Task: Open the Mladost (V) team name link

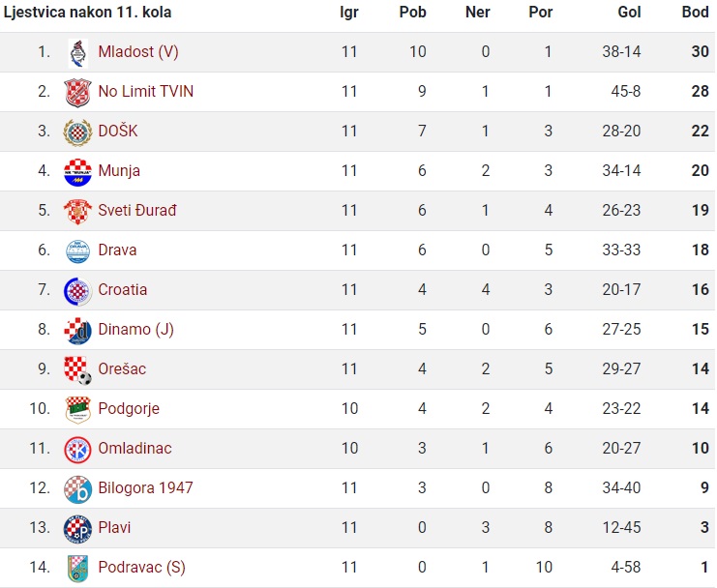Action: pyautogui.click(x=138, y=51)
